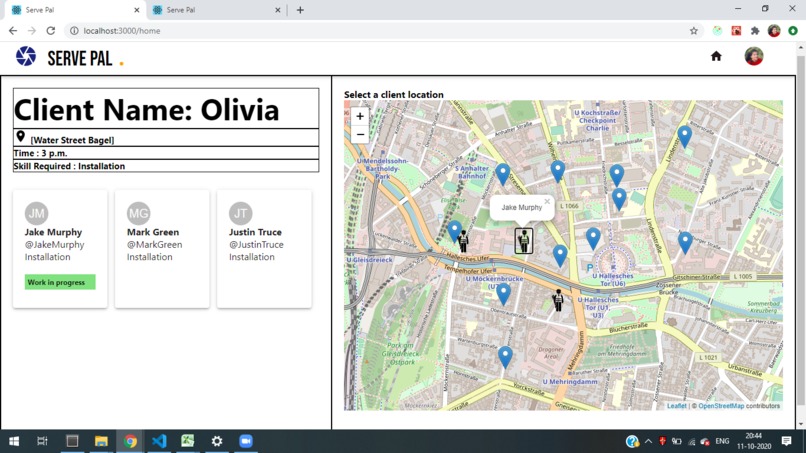Click the @JakeMurphy handle
Image resolution: width=806 pixels, height=453 pixels.
pyautogui.click(x=54, y=245)
